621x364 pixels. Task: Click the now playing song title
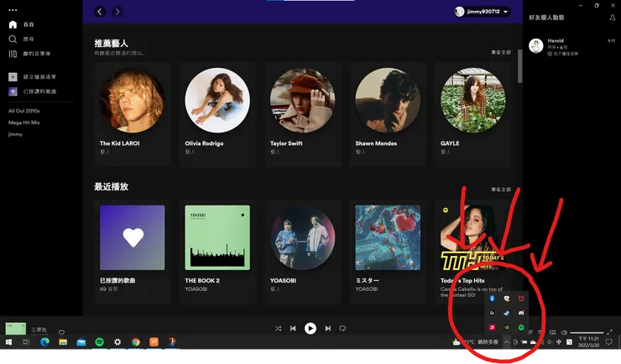point(39,330)
